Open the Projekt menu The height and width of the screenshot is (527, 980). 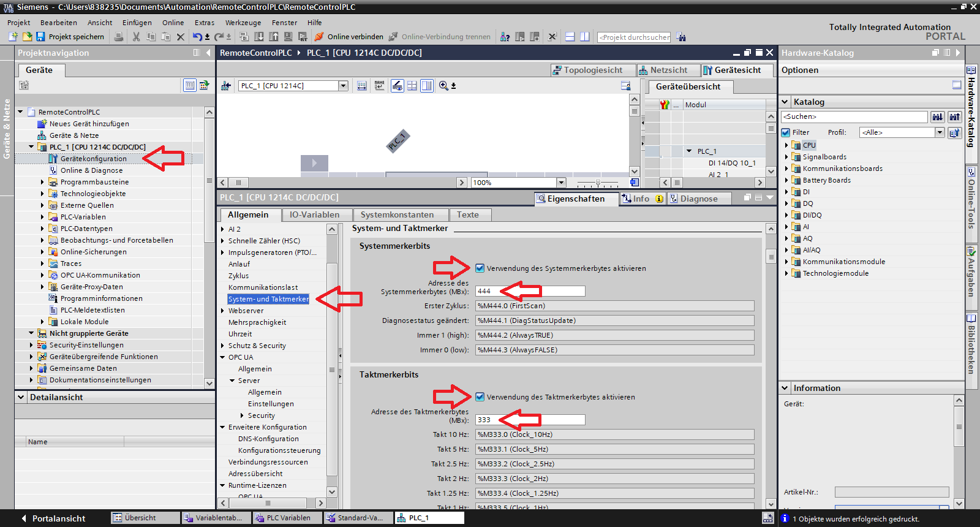18,23
